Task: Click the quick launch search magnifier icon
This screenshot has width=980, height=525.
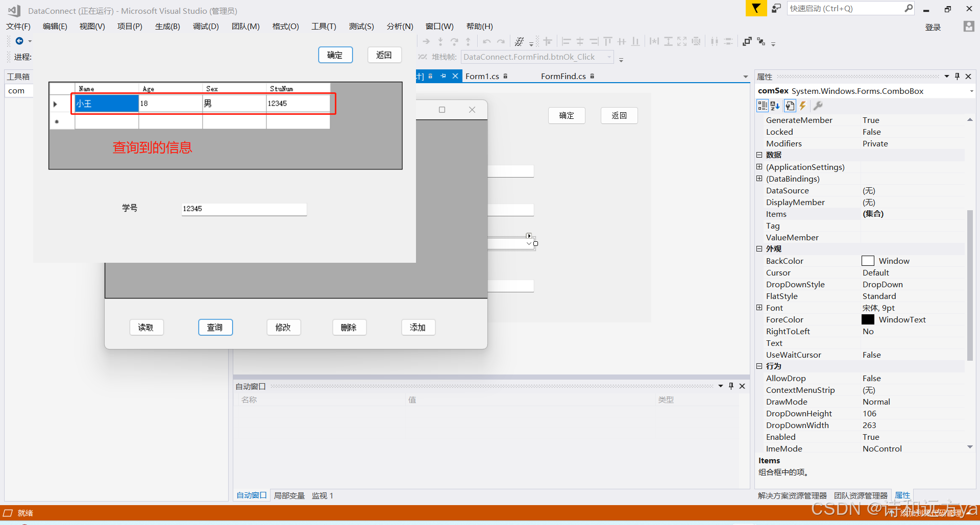Action: tap(909, 8)
